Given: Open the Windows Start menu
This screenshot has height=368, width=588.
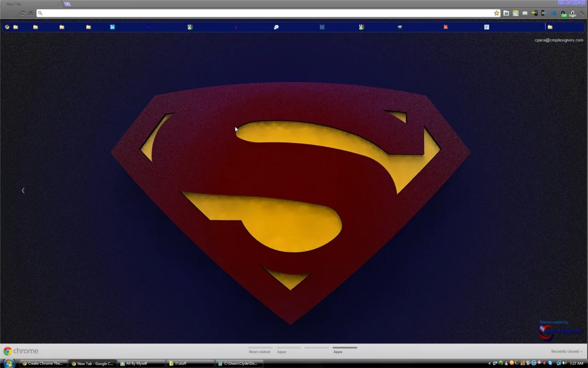Looking at the screenshot, I should tap(9, 363).
